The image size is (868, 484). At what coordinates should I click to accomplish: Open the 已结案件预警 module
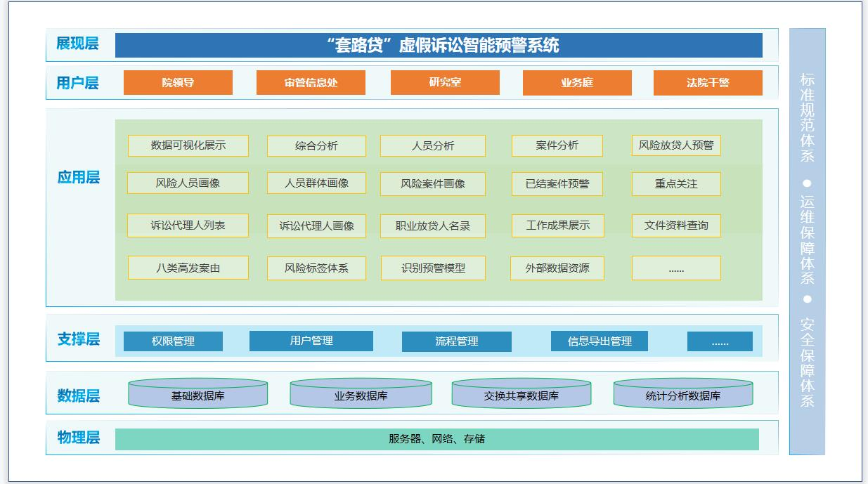[x=557, y=183]
